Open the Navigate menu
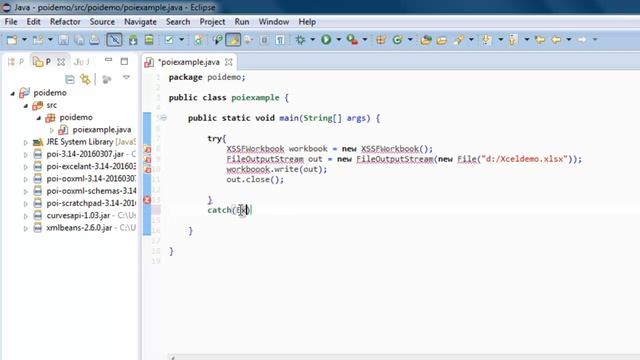This screenshot has height=360, width=640. click(x=140, y=22)
